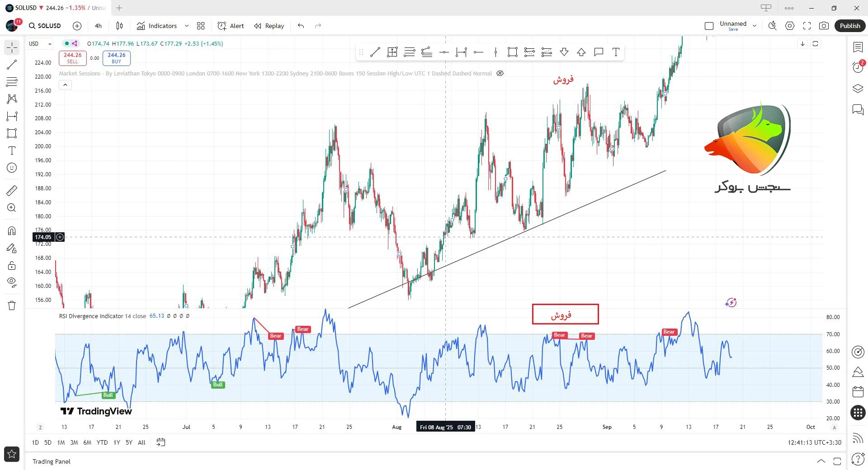Viewport: 868px width, 470px height.
Task: Toggle lock all drawings
Action: tap(12, 265)
